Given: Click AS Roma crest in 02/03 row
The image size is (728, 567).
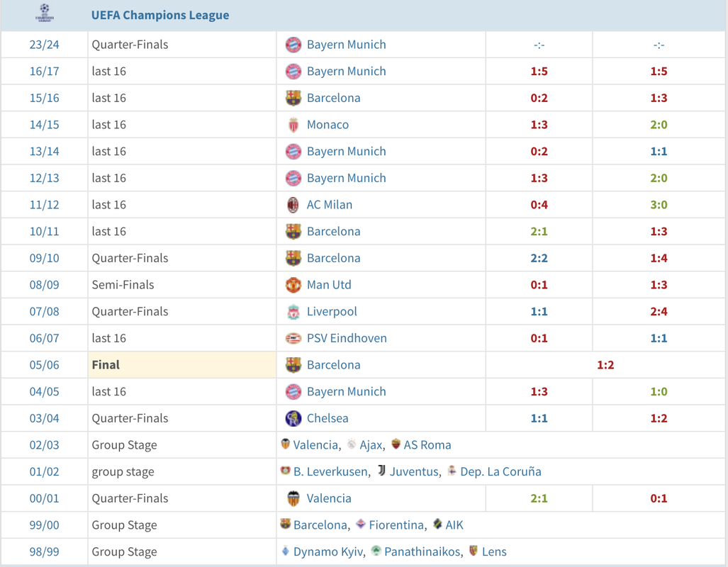Looking at the screenshot, I should [x=396, y=444].
